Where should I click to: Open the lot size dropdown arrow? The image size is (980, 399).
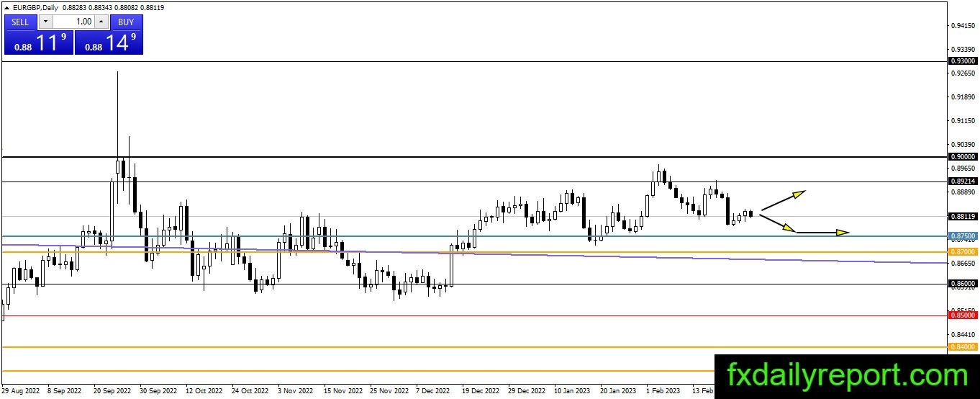click(x=45, y=22)
